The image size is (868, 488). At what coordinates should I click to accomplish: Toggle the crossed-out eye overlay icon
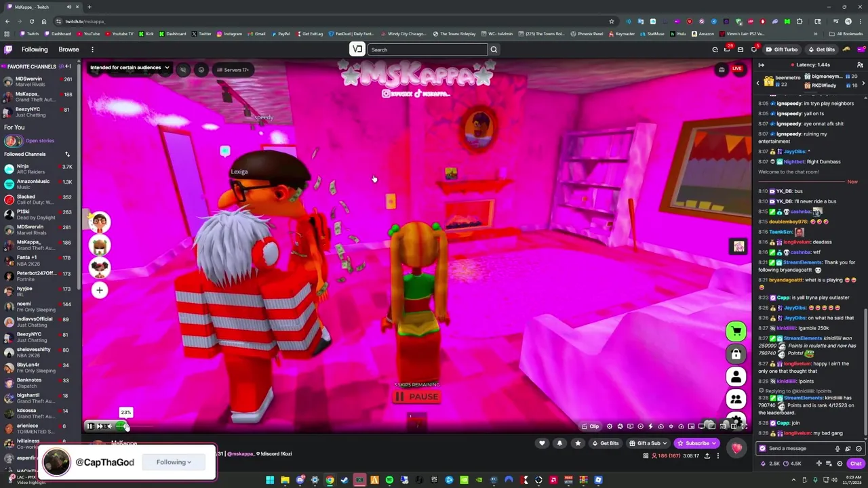pos(183,70)
